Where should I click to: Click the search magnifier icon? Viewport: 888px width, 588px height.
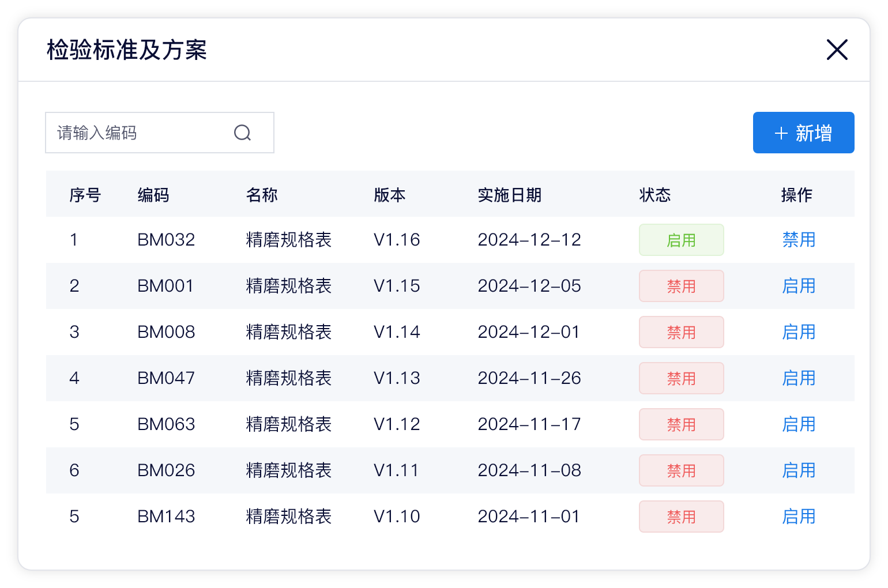[x=243, y=133]
